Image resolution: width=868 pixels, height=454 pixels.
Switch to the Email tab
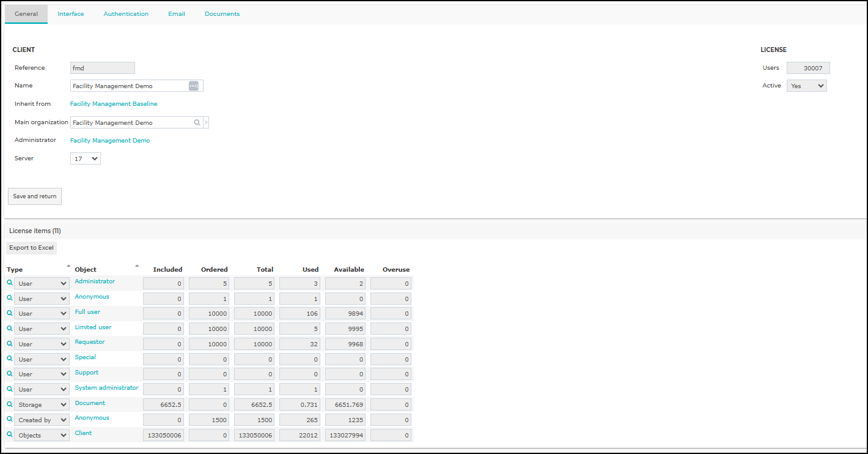177,13
